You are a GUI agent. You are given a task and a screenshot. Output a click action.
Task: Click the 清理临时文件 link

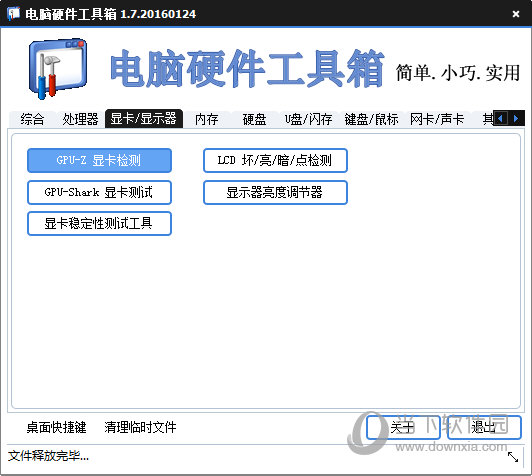tap(140, 427)
